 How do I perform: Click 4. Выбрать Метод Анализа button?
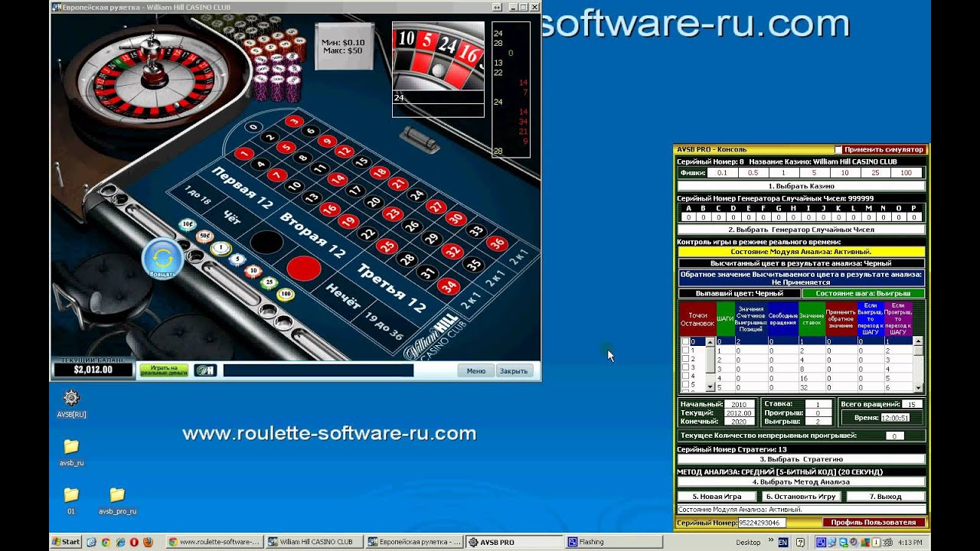point(801,481)
